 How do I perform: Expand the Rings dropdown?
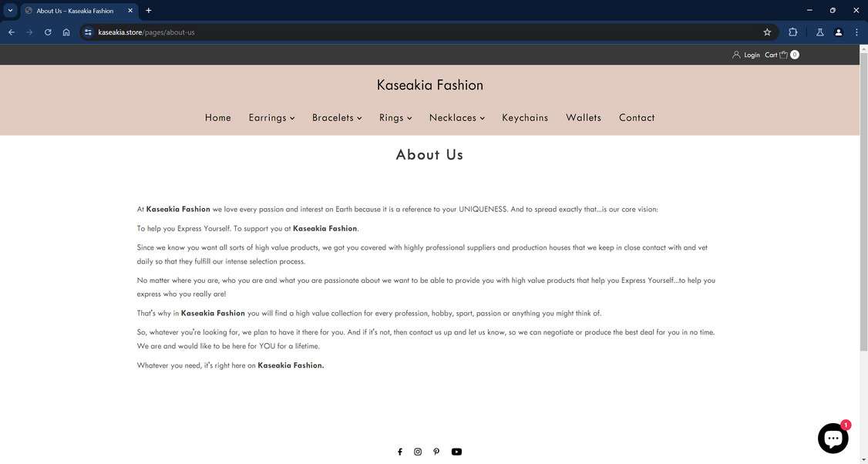pos(409,118)
